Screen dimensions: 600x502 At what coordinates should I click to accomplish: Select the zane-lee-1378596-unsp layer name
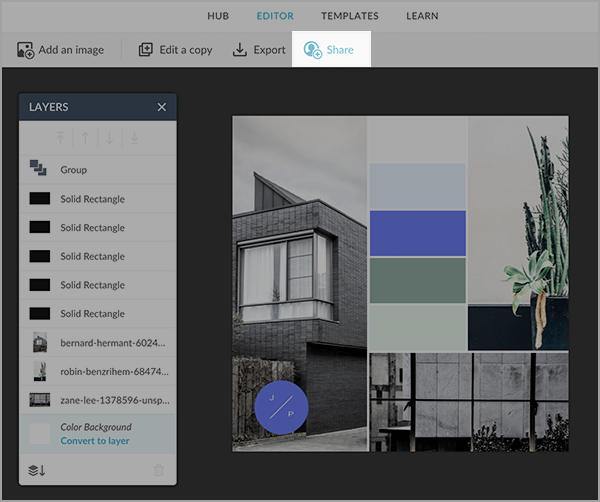click(x=115, y=400)
